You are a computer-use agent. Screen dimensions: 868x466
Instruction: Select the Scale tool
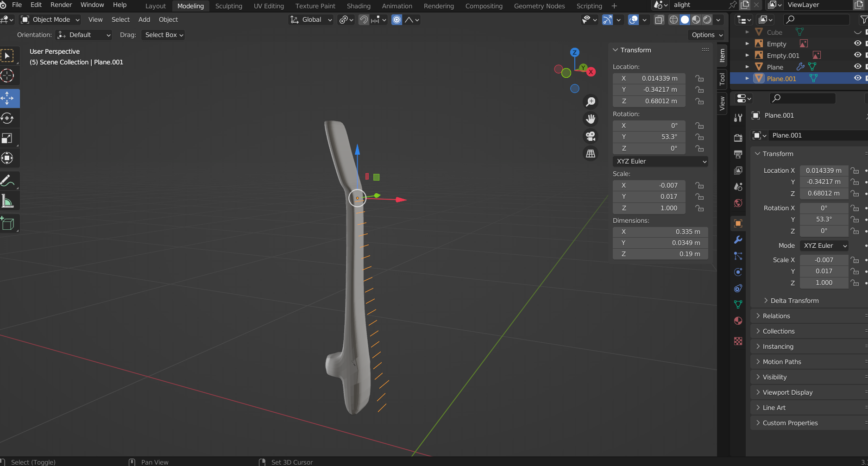(x=7, y=138)
